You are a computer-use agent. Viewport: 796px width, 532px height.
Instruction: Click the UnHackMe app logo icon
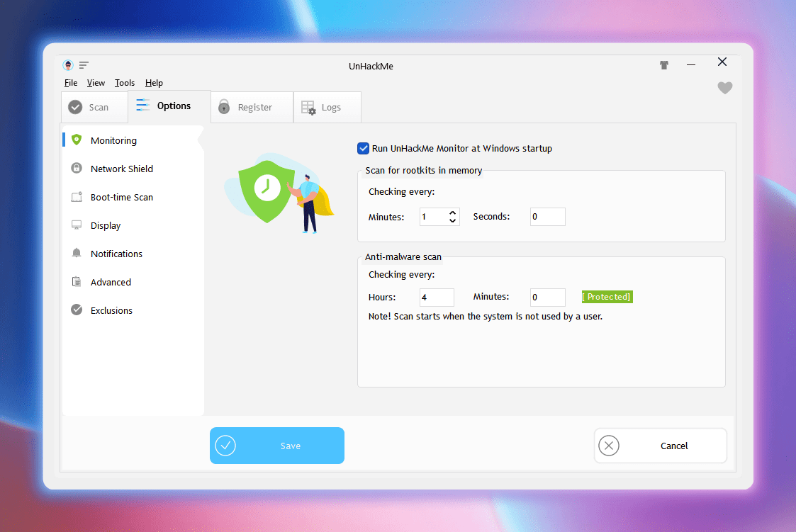tap(68, 65)
